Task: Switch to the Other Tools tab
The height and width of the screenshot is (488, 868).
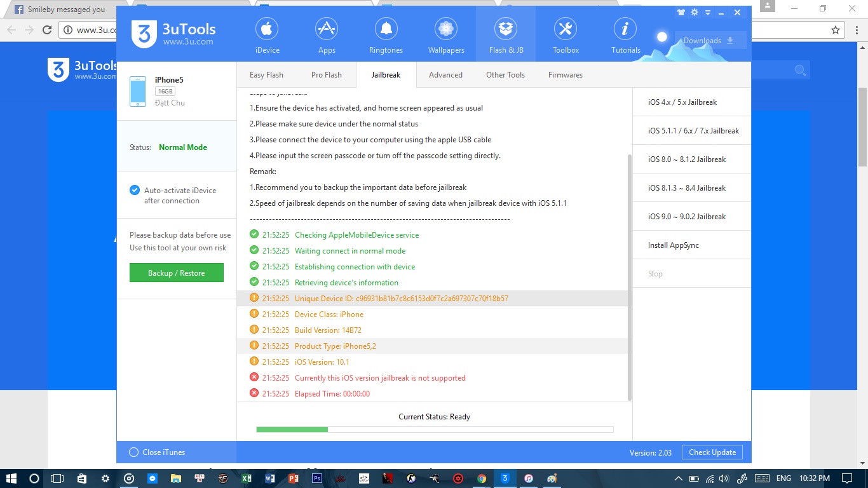Action: (x=505, y=75)
